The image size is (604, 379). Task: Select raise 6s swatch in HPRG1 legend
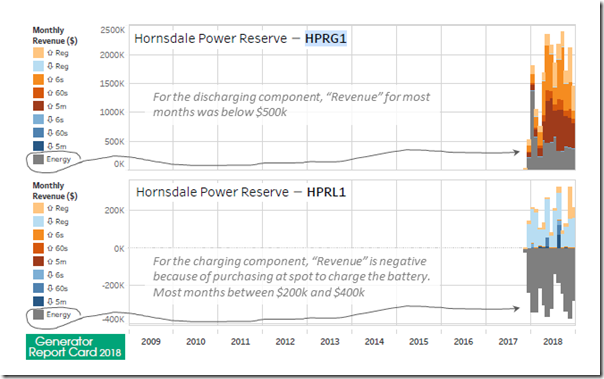click(39, 79)
